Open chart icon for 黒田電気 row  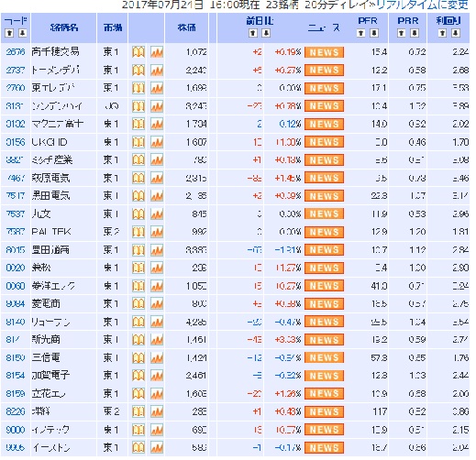point(157,196)
